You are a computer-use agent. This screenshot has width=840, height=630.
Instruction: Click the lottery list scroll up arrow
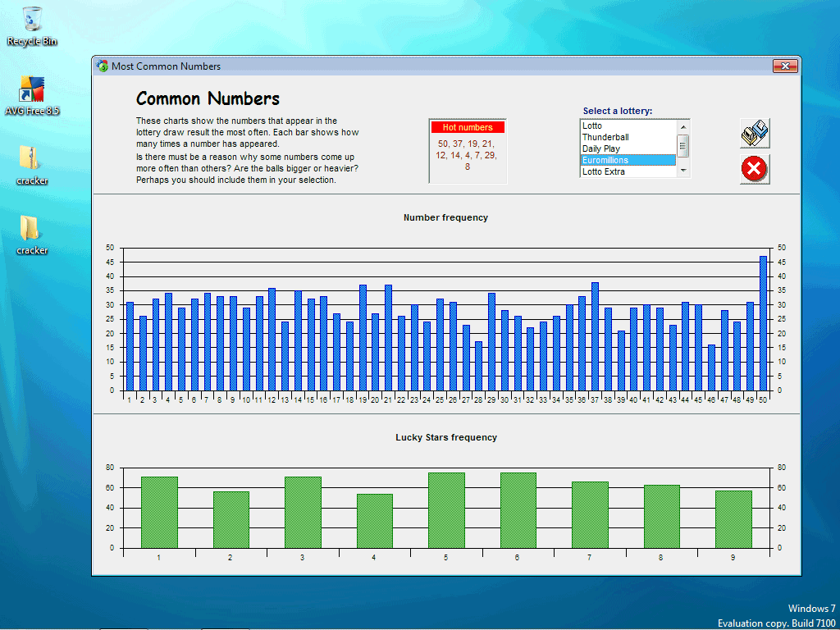tap(682, 126)
